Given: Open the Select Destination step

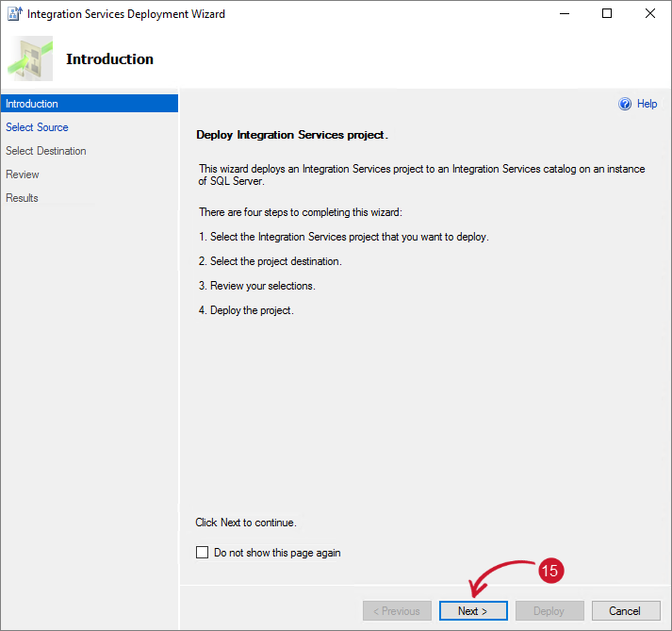Looking at the screenshot, I should pos(46,151).
